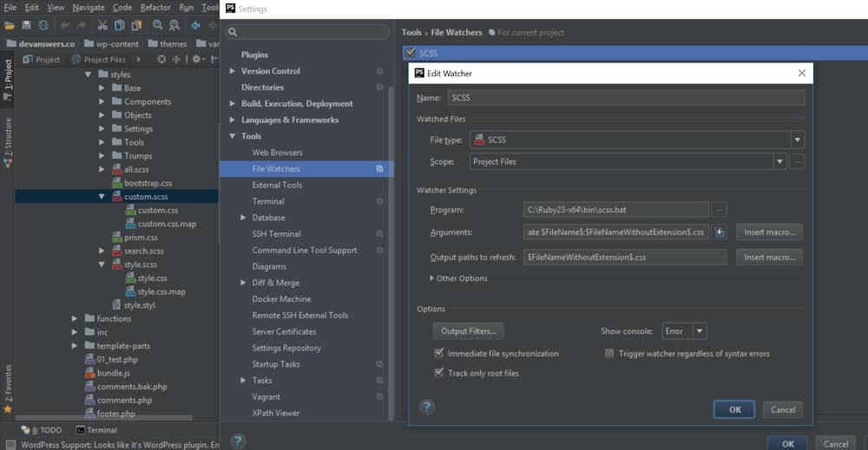Screen dimensions: 868x450
Task: Expand the Other Options section
Action: click(x=434, y=278)
